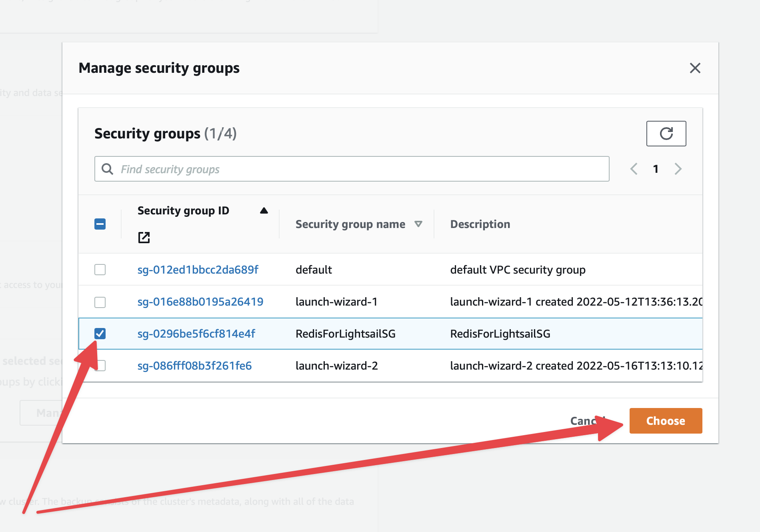Uncheck the RedisForLightsailSG checkbox
The height and width of the screenshot is (532, 760).
pyautogui.click(x=100, y=334)
